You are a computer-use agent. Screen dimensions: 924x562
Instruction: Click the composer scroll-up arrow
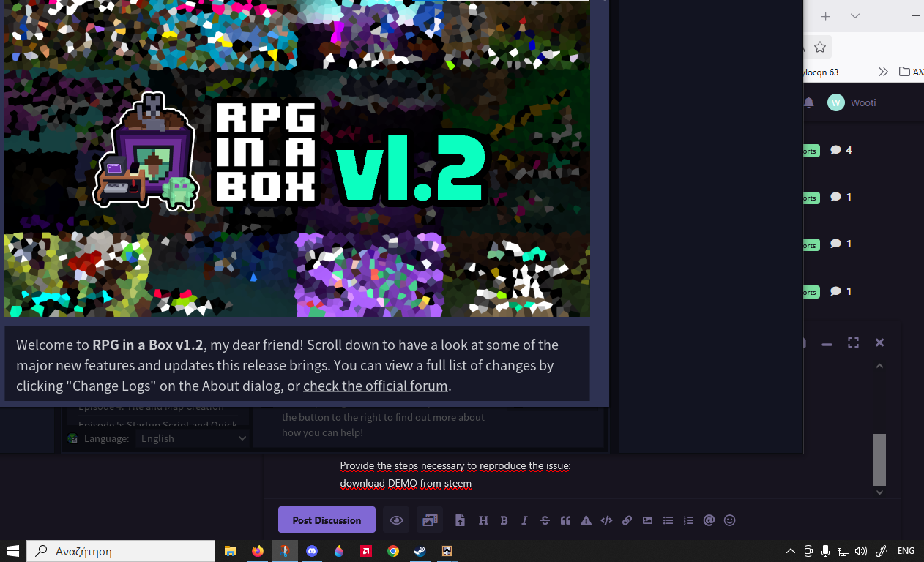point(880,366)
